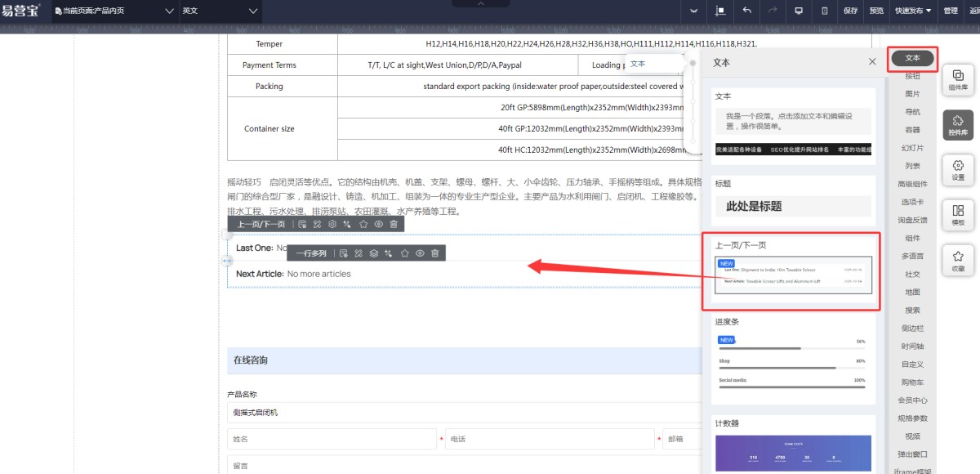
Task: Click the undo arrow in top toolbar
Action: tap(747, 11)
